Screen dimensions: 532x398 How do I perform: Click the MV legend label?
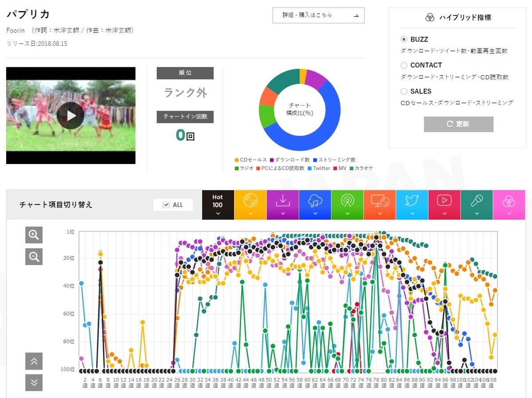tap(342, 168)
